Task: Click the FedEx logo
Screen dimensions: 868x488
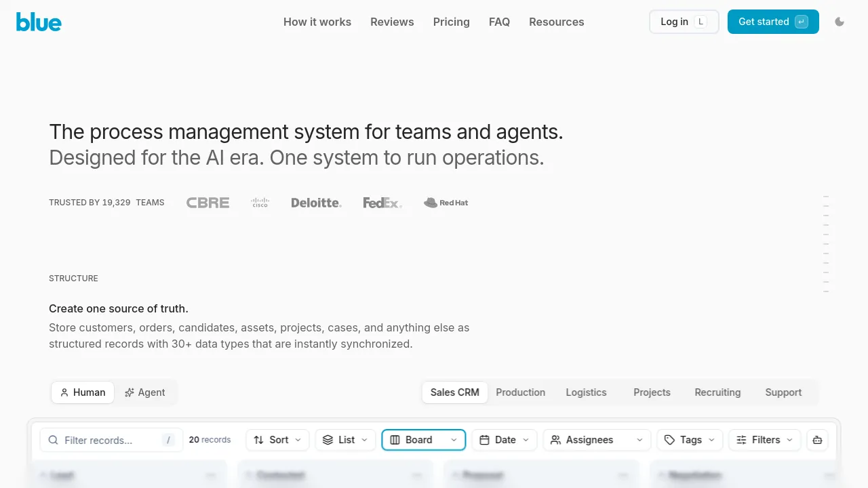Action: [382, 203]
